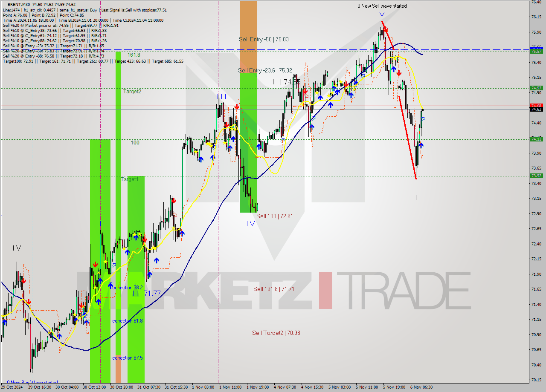Viewport: 546px width, 392px height.
Task: Click the green 73.52 price tag
Action: [x=536, y=176]
